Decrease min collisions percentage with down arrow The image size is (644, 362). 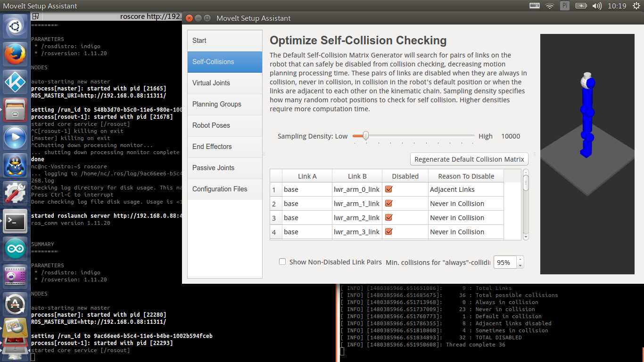520,265
